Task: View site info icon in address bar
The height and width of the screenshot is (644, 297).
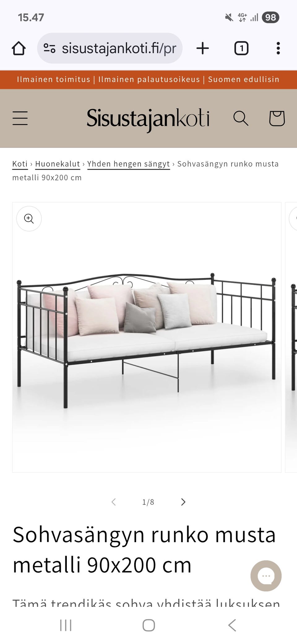Action: click(x=49, y=48)
